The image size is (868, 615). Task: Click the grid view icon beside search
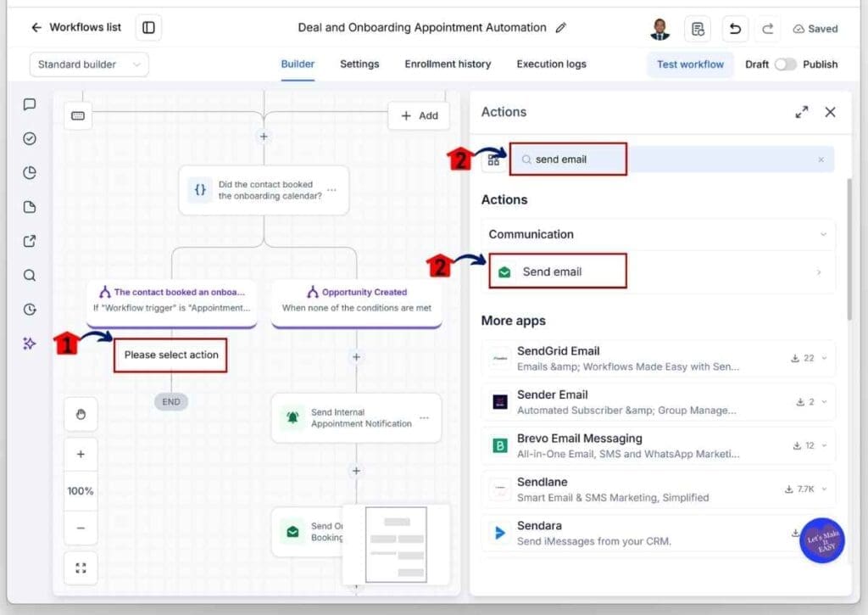click(x=494, y=160)
